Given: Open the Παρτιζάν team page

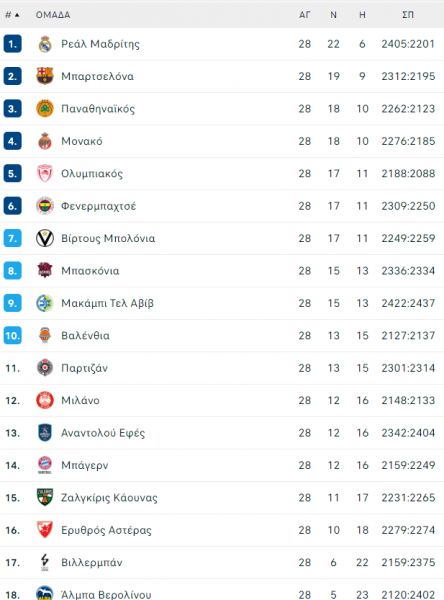Looking at the screenshot, I should [x=85, y=368].
